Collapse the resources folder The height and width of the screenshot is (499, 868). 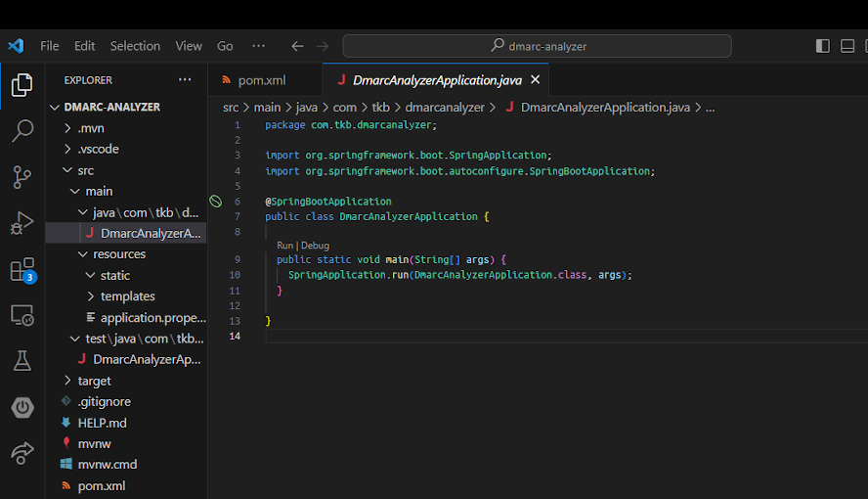coord(127,254)
